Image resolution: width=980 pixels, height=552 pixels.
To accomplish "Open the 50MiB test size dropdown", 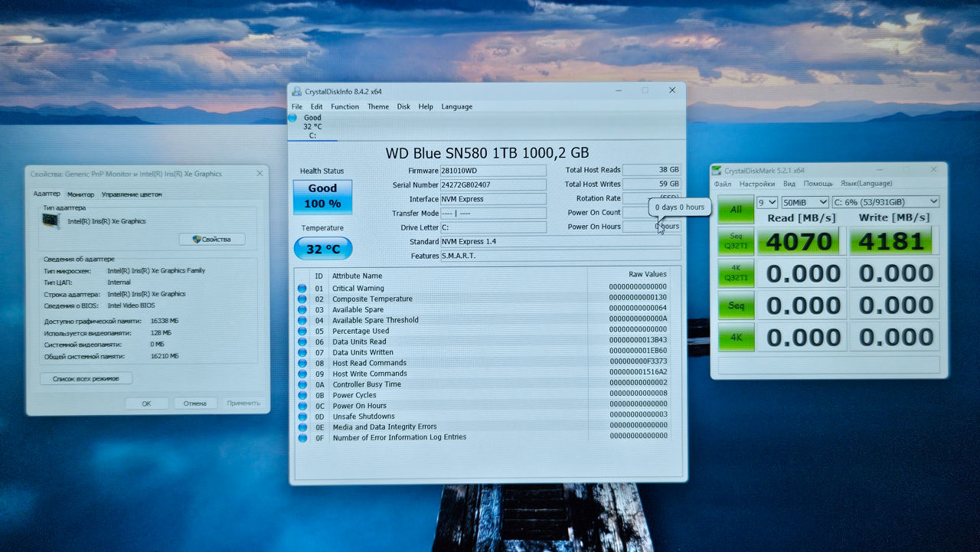I will click(805, 202).
